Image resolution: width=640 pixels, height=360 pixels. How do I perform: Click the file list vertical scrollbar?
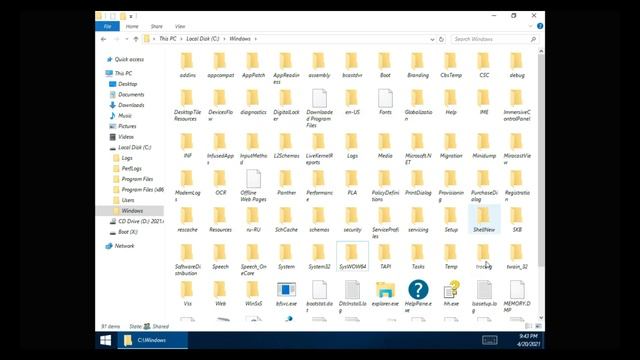541,160
